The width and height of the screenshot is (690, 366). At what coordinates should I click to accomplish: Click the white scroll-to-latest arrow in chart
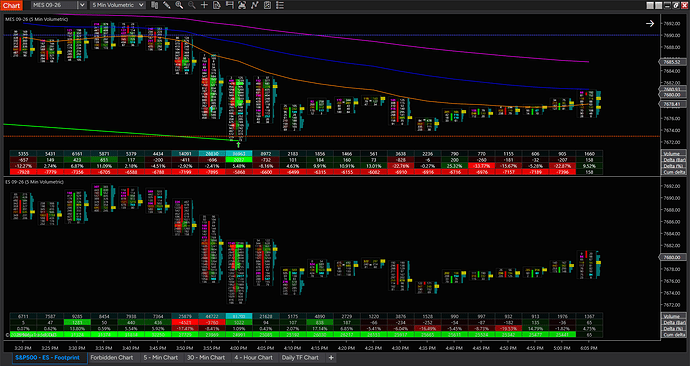pyautogui.click(x=650, y=23)
